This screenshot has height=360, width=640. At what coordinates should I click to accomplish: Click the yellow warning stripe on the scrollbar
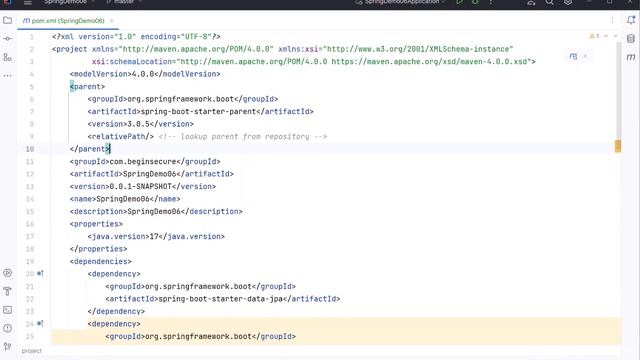tap(618, 146)
